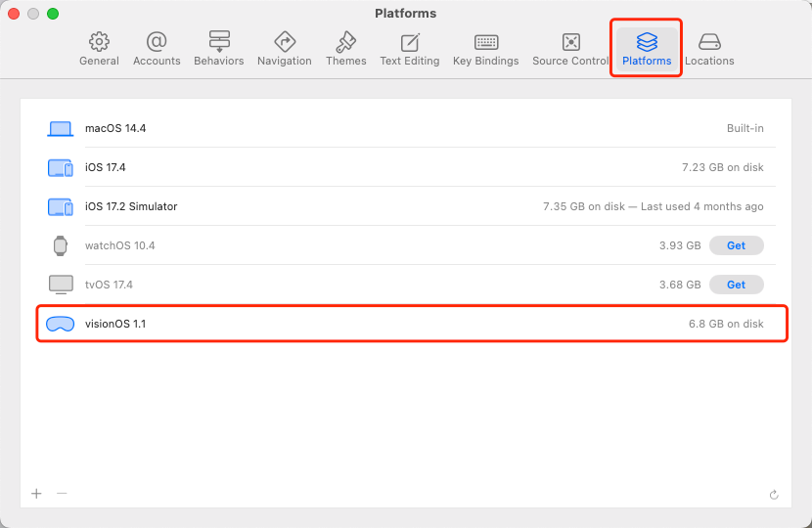The image size is (812, 528).
Task: Open the General settings tab
Action: [x=99, y=49]
